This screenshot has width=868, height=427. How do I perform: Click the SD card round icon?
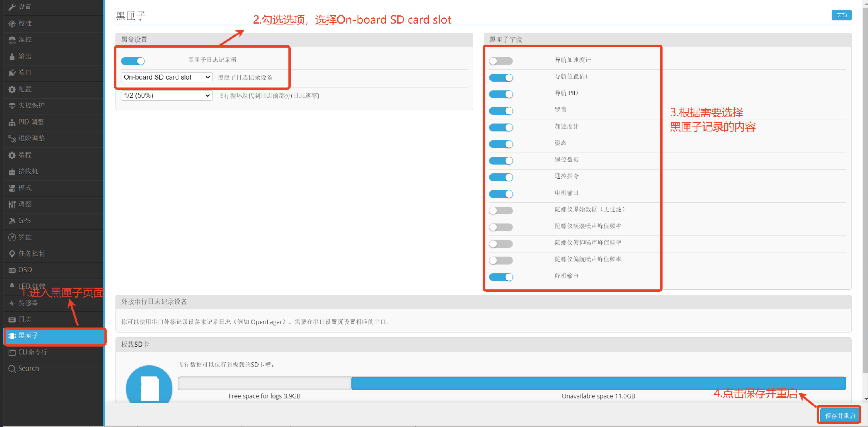pos(149,384)
